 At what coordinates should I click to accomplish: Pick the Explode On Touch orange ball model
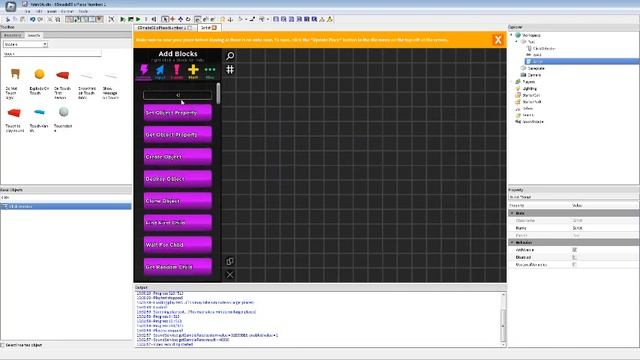[40, 74]
